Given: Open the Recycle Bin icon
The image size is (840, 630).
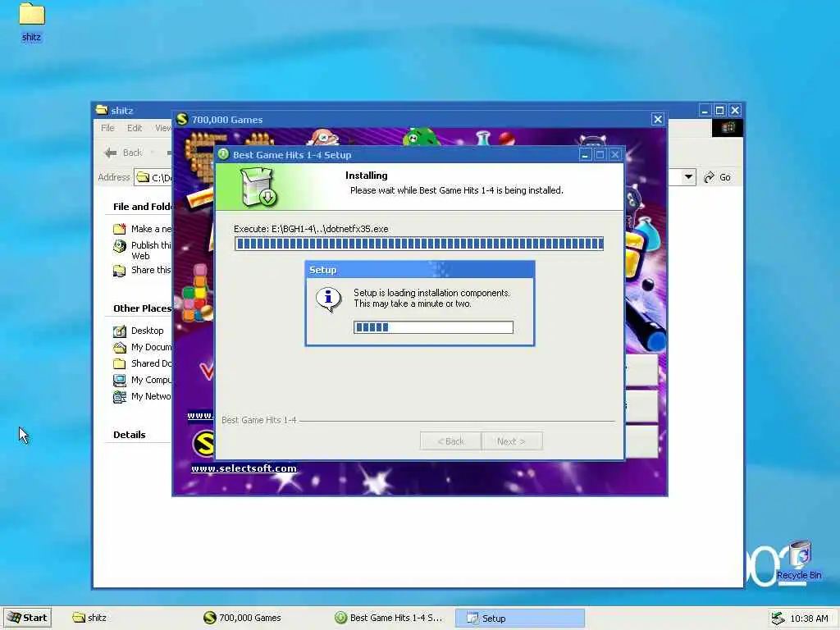Looking at the screenshot, I should (x=800, y=560).
